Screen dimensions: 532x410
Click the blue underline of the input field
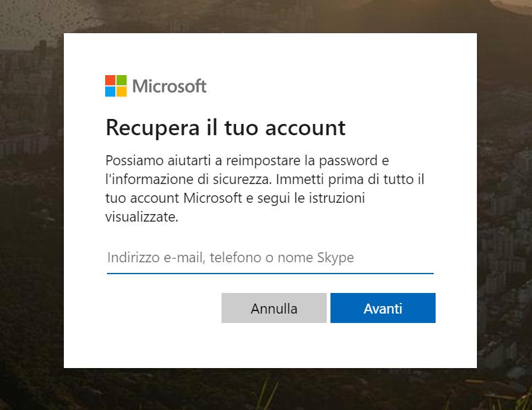click(x=270, y=274)
